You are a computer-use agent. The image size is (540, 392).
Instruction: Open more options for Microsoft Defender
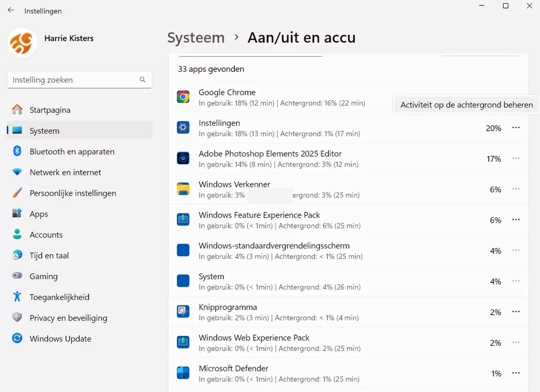tap(516, 373)
